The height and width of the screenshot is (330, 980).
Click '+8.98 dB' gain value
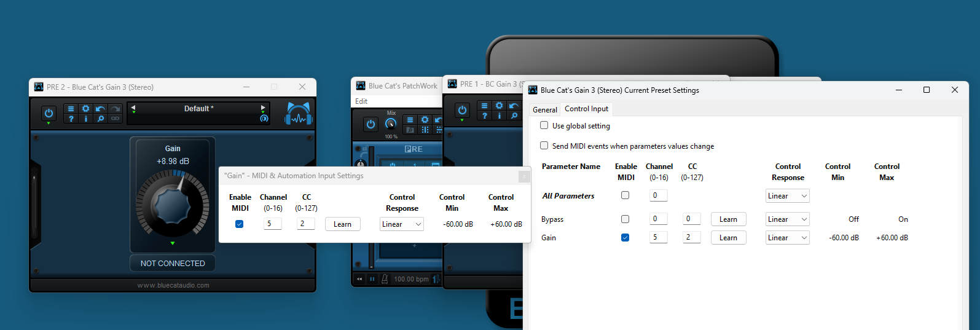coord(173,161)
